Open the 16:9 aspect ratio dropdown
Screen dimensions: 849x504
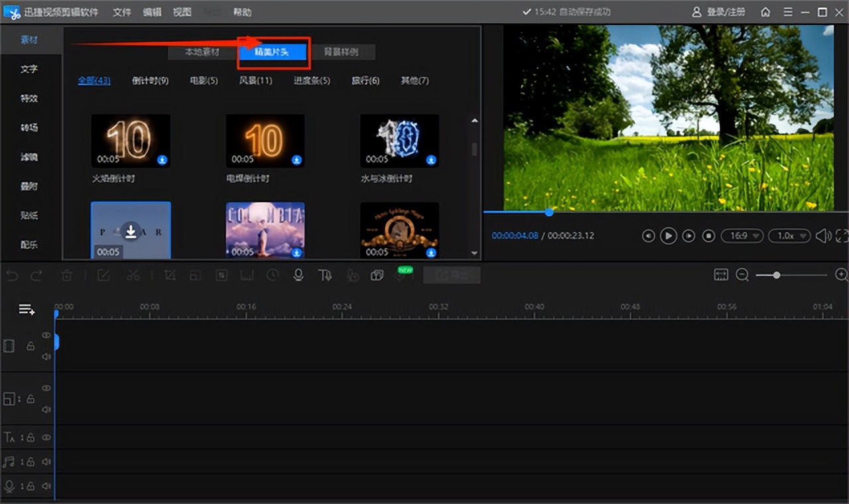(742, 235)
